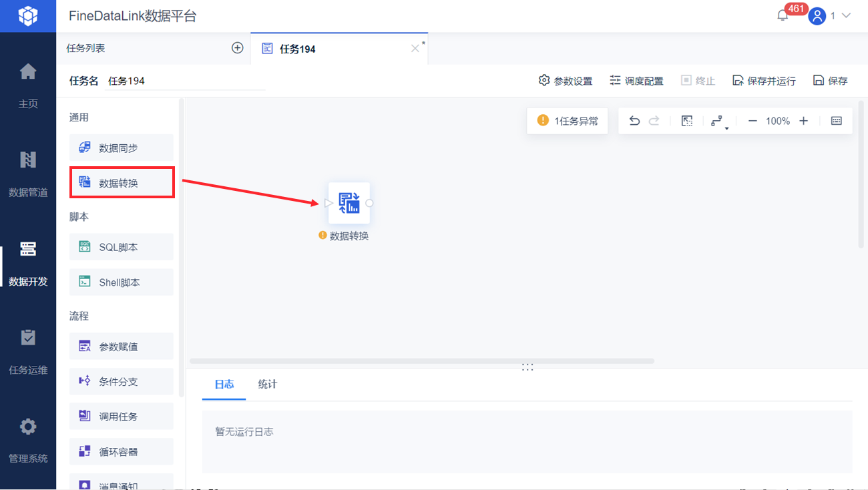Image resolution: width=868 pixels, height=490 pixels.
Task: Open 管理系统 settings in sidebar
Action: (x=28, y=439)
